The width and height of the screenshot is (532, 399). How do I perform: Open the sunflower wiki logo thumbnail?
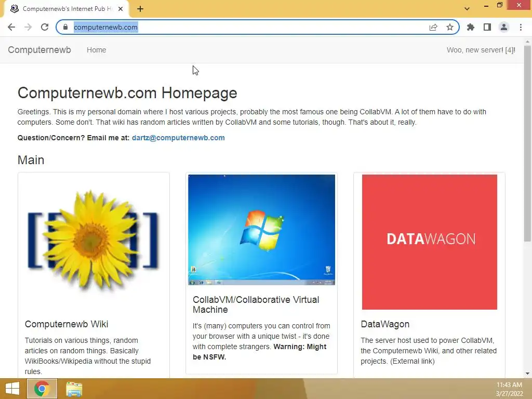pyautogui.click(x=94, y=240)
